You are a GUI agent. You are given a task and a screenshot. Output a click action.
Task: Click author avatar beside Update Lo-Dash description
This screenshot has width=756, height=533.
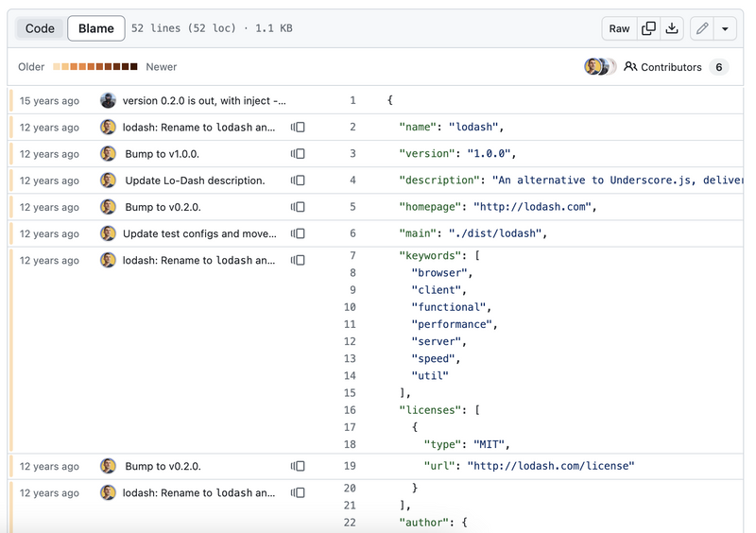(x=108, y=181)
